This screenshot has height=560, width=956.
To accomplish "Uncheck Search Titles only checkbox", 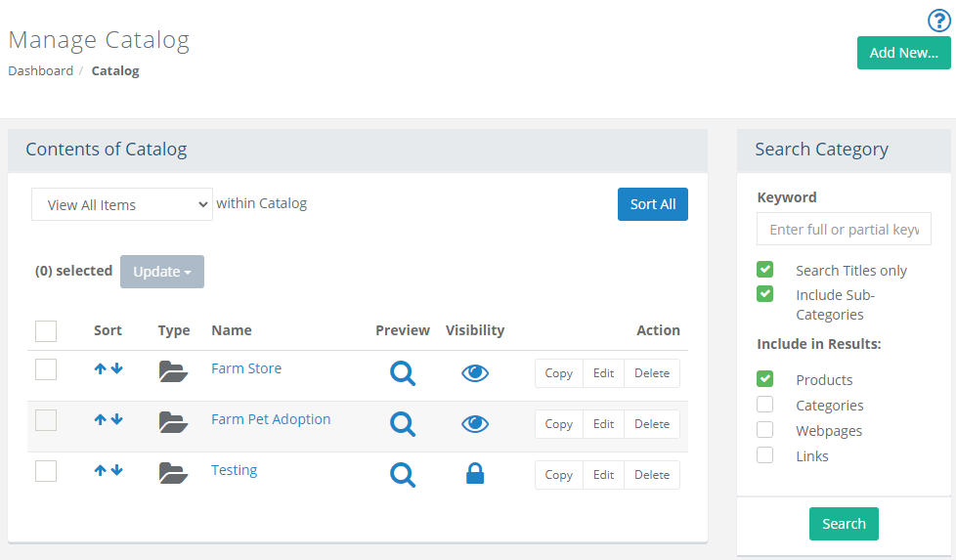I will tap(765, 270).
